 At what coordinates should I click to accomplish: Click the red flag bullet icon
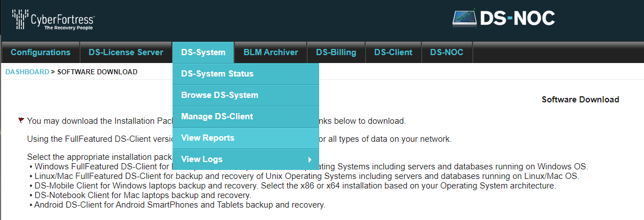pos(21,120)
